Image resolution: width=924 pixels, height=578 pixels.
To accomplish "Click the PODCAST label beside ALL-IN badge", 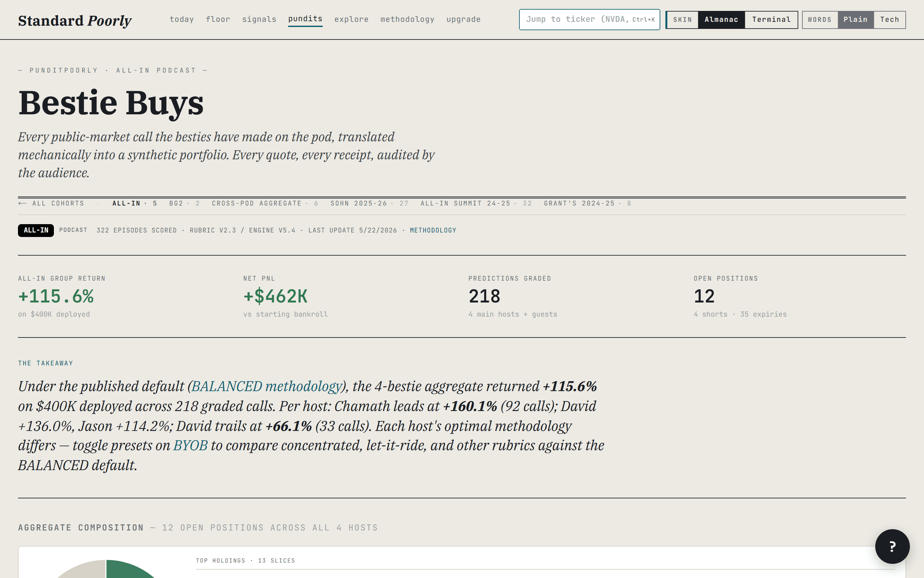I will pos(73,230).
